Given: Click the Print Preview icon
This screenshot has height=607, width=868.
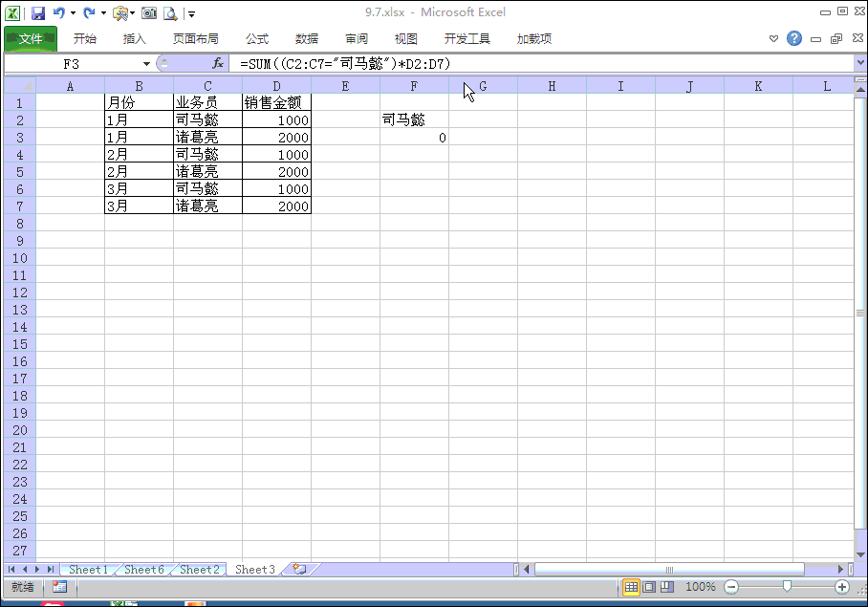Looking at the screenshot, I should click(170, 12).
